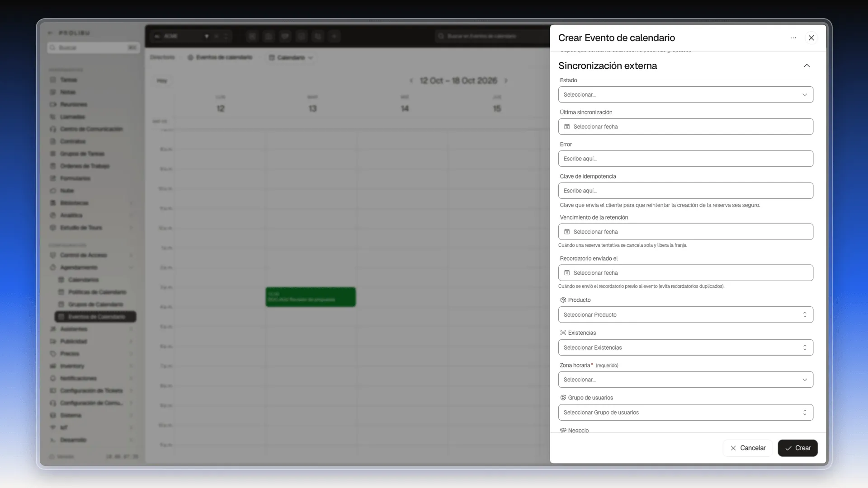Click the Vencimiento de la retención date field
The image size is (868, 488).
click(685, 232)
